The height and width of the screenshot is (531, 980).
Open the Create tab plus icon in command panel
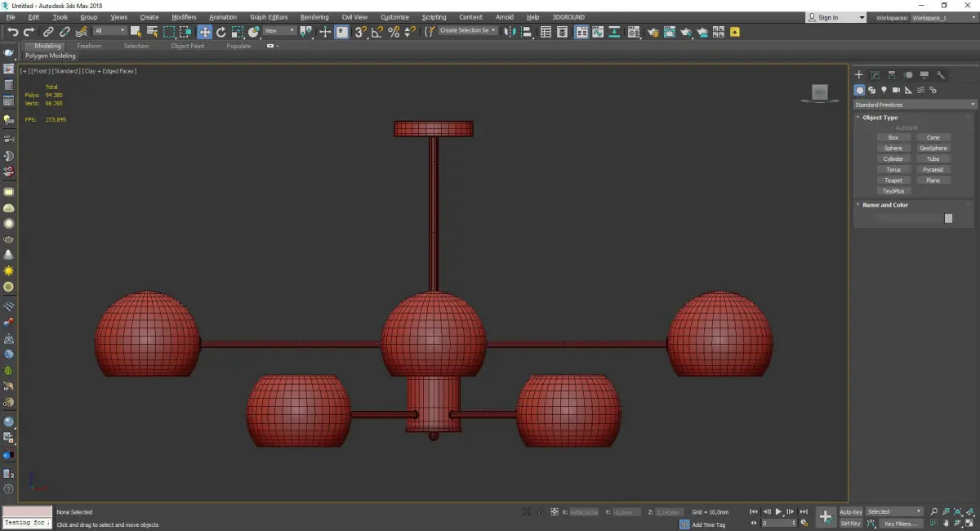[x=859, y=74]
